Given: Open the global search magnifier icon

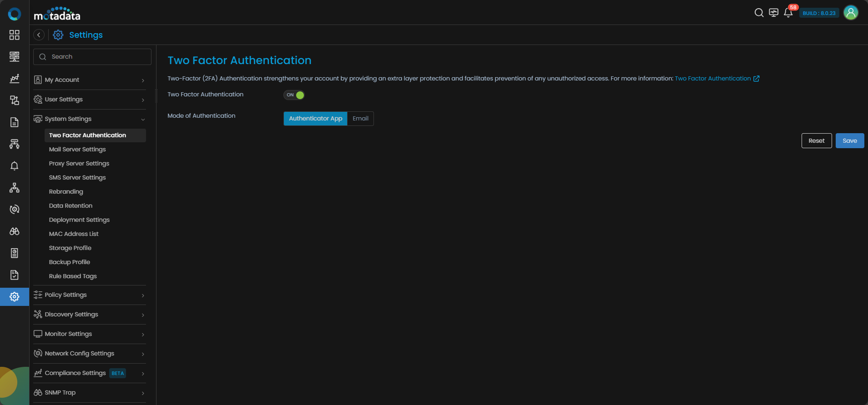Looking at the screenshot, I should pos(759,13).
